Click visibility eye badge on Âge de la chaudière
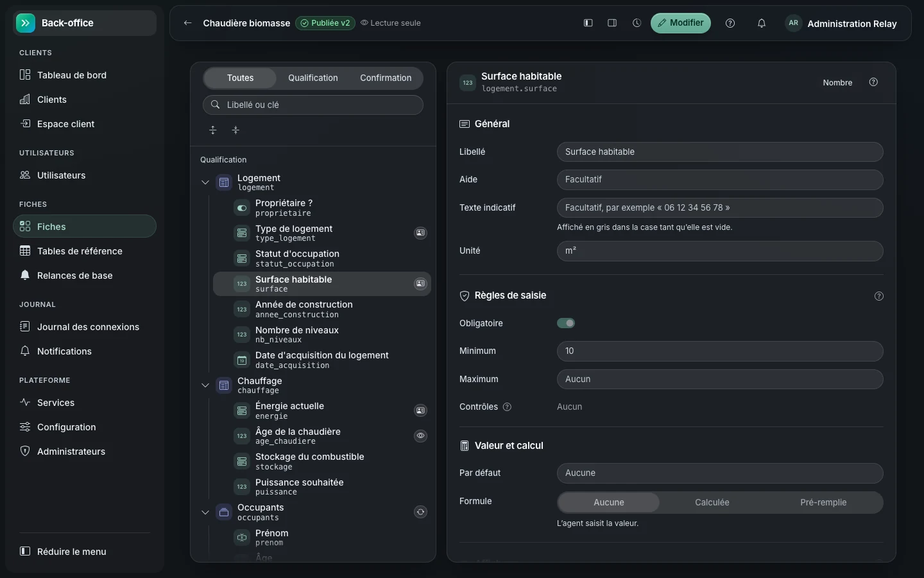The height and width of the screenshot is (578, 924). tap(420, 436)
